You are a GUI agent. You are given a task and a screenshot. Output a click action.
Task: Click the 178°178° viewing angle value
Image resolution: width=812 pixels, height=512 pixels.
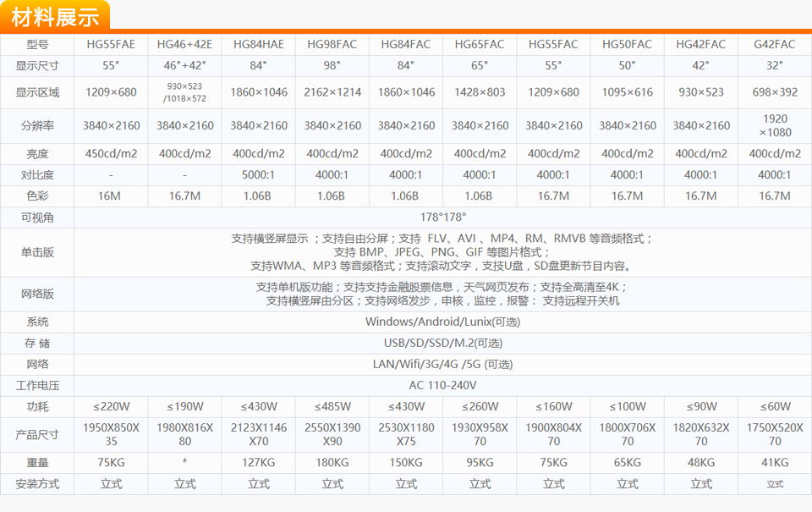pyautogui.click(x=442, y=217)
